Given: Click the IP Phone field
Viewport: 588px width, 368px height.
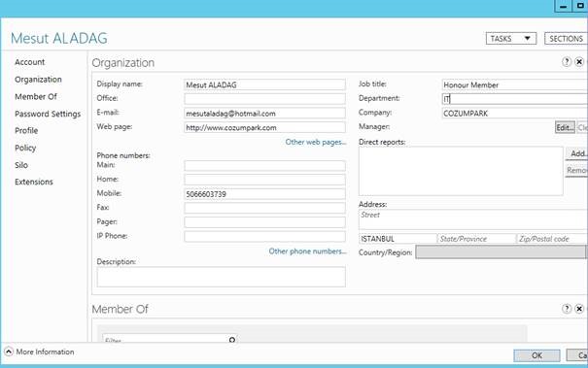Looking at the screenshot, I should coord(264,237).
